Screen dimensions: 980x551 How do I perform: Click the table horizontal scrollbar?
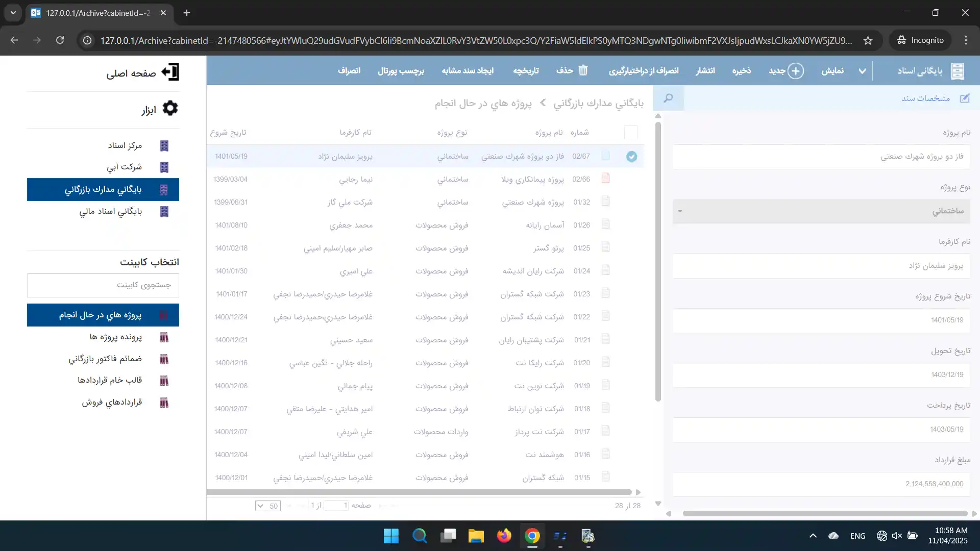pyautogui.click(x=419, y=492)
